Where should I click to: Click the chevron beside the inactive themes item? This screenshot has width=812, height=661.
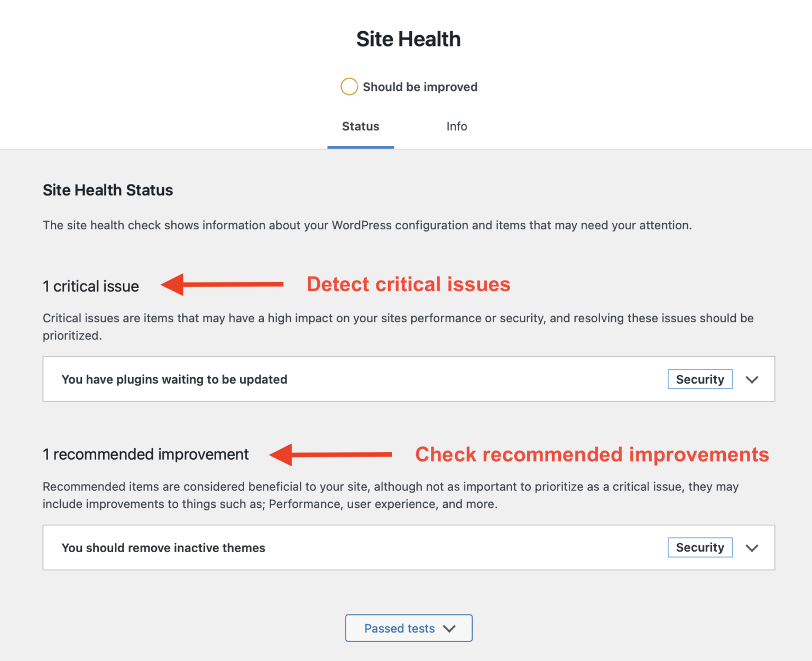click(752, 547)
